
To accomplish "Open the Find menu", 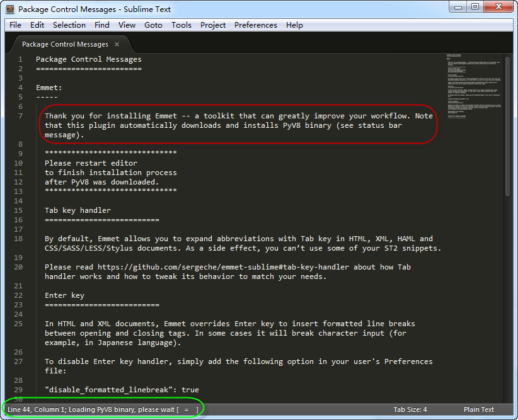I will click(102, 25).
